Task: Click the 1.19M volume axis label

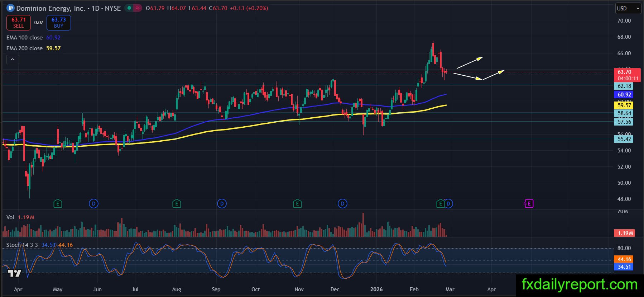Action: pos(625,233)
